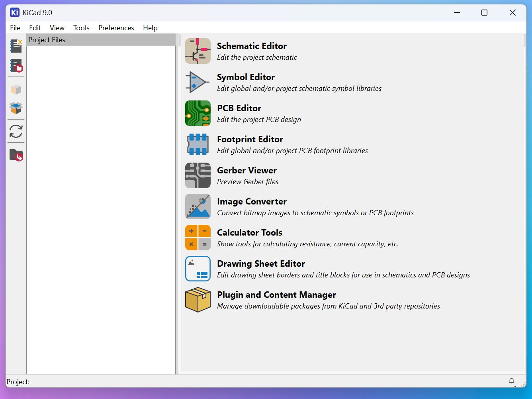Click the Refresh project tree icon

click(x=16, y=131)
